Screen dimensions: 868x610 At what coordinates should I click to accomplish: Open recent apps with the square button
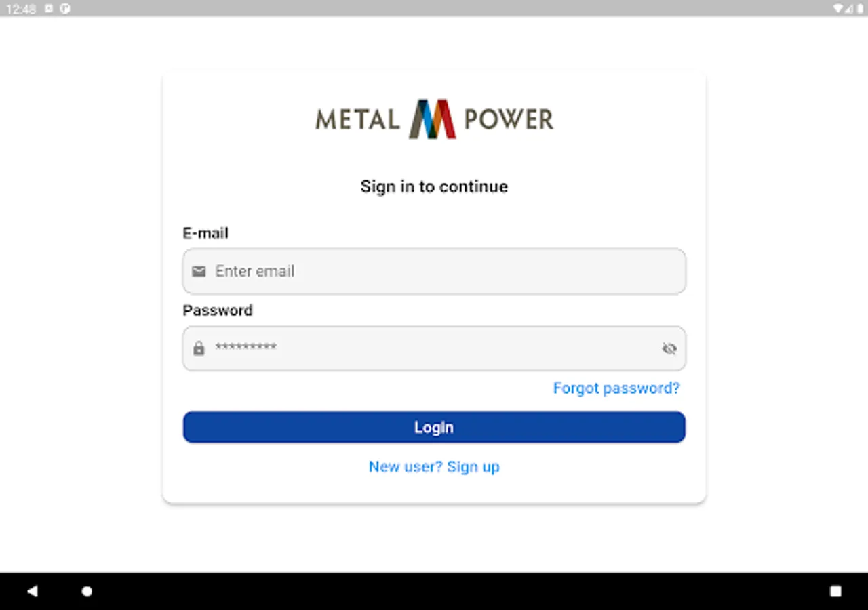[835, 592]
